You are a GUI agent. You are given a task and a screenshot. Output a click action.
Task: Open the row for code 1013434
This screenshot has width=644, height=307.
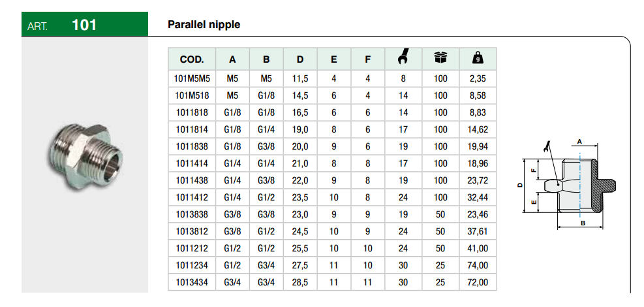(x=192, y=282)
